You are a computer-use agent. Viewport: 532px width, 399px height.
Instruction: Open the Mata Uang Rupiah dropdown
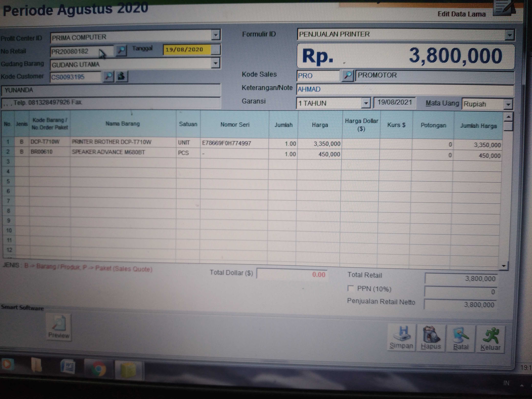pyautogui.click(x=508, y=105)
